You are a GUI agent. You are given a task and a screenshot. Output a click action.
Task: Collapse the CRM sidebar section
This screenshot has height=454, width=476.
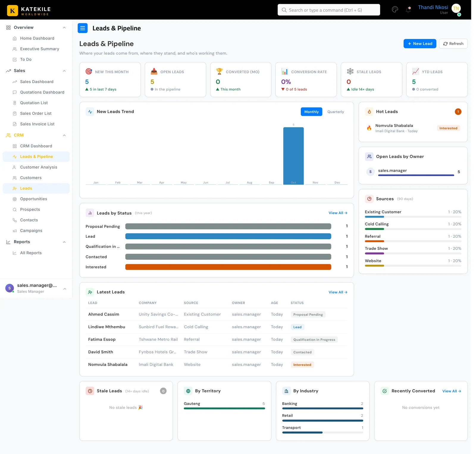64,135
